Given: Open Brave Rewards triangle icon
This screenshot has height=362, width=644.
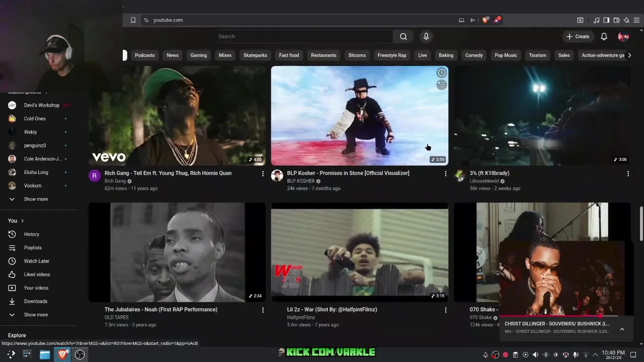Looking at the screenshot, I should (497, 20).
